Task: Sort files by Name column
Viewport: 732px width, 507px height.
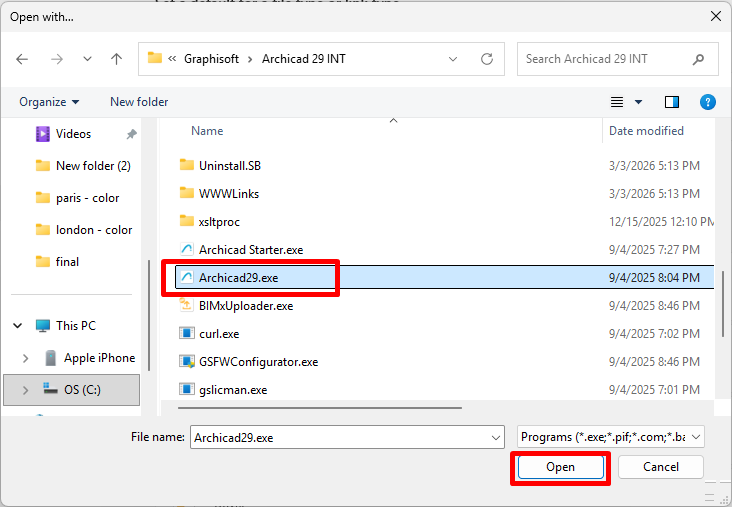Action: pos(207,131)
